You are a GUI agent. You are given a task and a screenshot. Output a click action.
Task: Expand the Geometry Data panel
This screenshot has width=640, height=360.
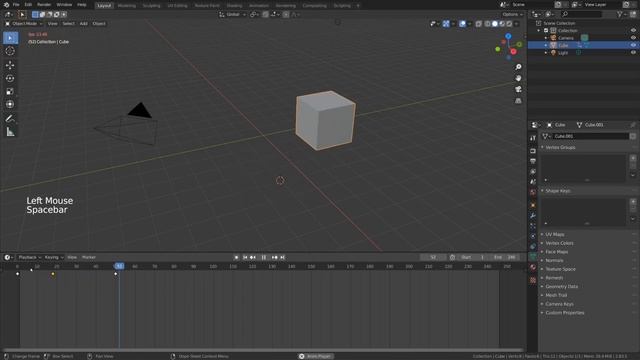click(x=561, y=287)
